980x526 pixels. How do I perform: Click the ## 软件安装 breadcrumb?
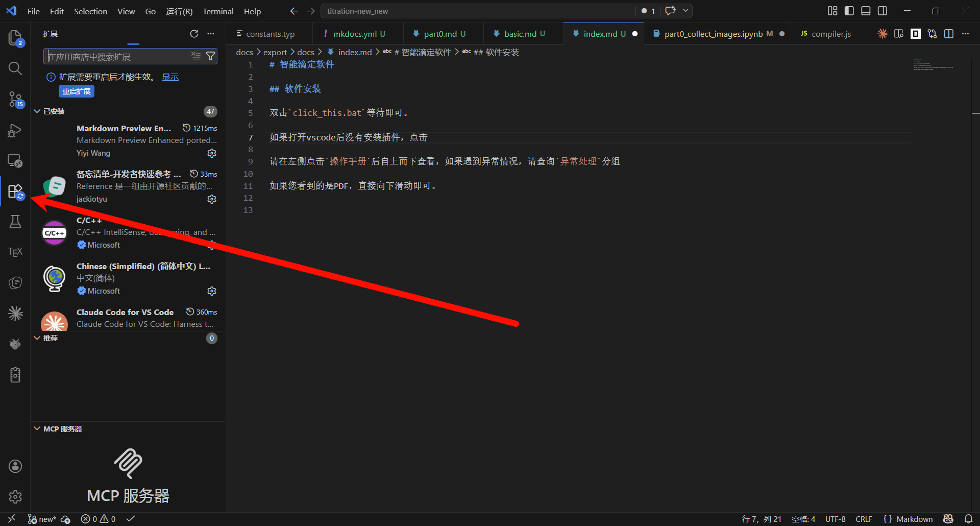(x=496, y=52)
